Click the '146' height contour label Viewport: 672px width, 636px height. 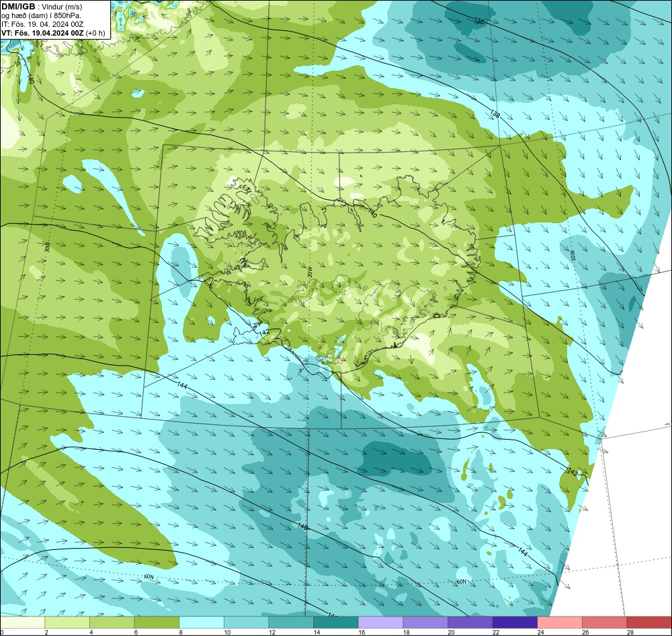coord(302,526)
